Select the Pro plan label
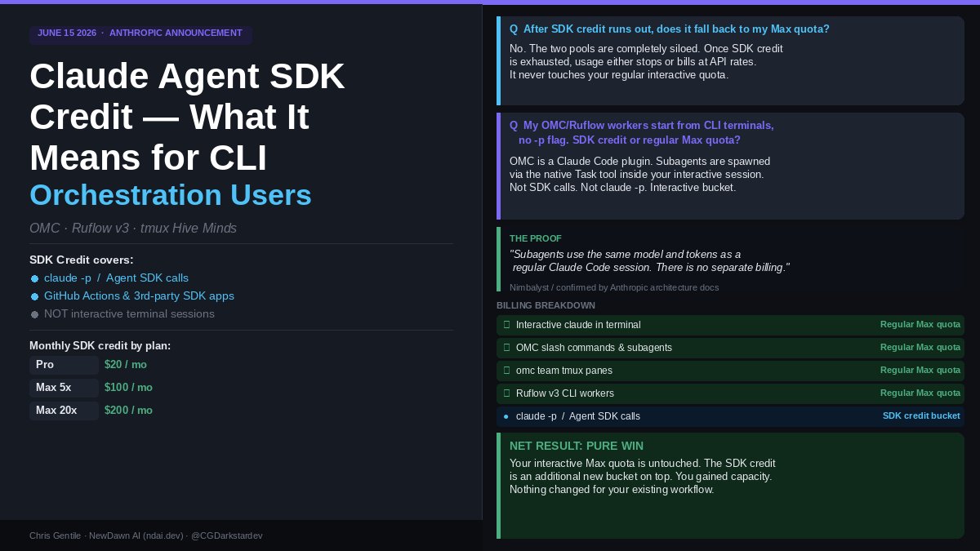The image size is (980, 551). pos(64,365)
